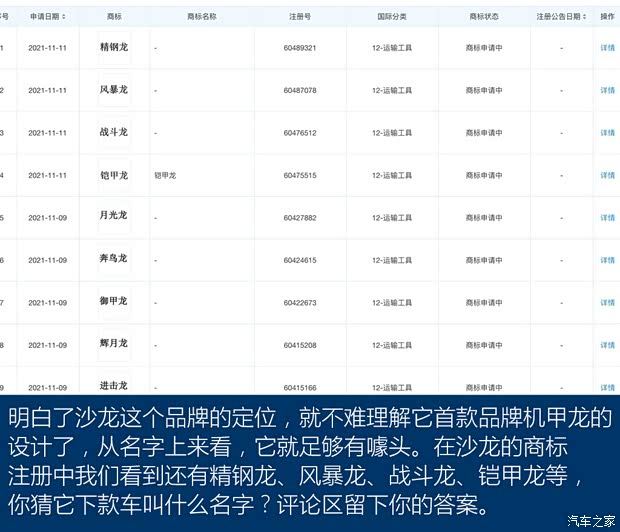Open 详情 link for 战斗龙 row
This screenshot has height=532, width=620.
(607, 133)
